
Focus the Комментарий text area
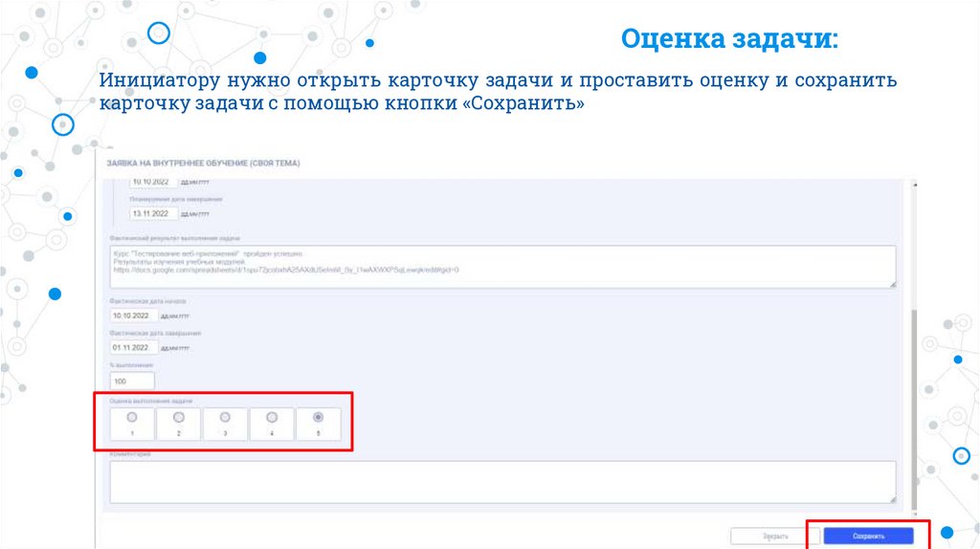point(502,482)
